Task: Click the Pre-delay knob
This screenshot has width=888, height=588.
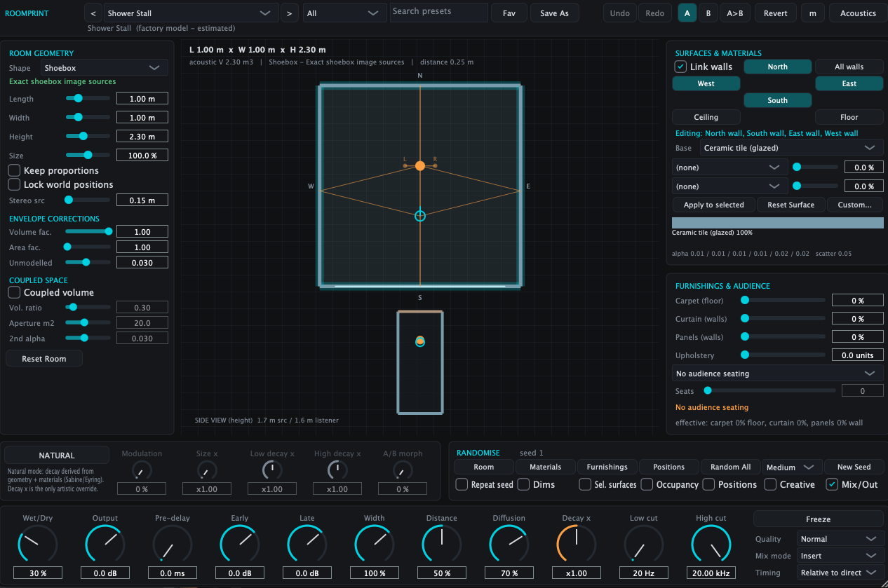Action: pos(173,545)
